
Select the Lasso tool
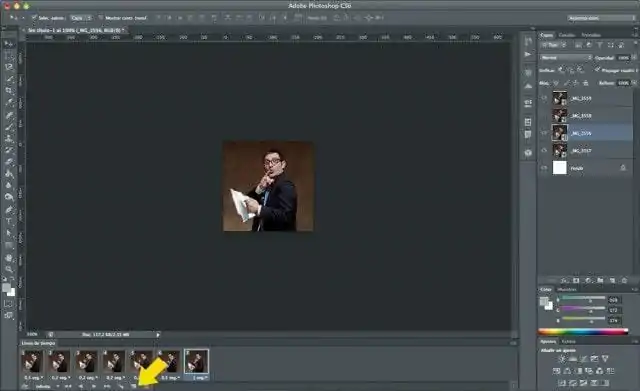[9, 67]
